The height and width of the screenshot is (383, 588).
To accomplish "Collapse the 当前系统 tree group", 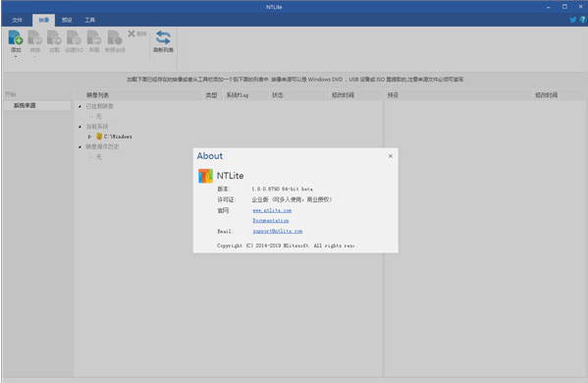I will coord(80,127).
